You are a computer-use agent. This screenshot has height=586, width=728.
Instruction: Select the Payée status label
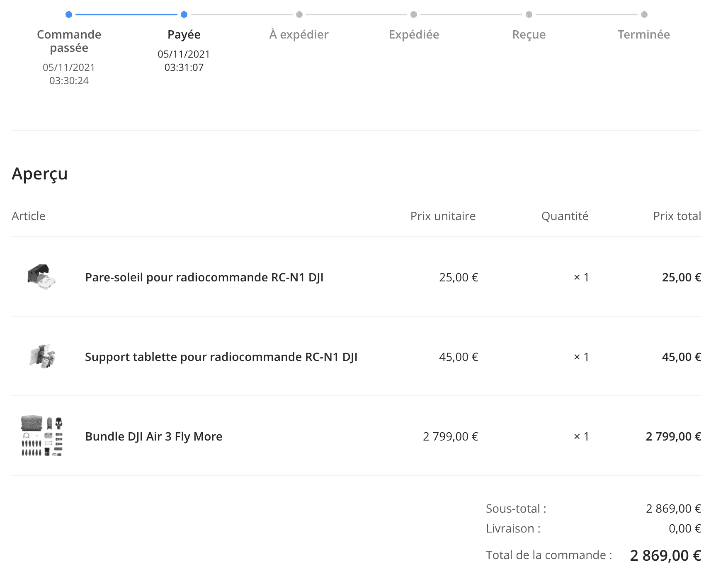click(184, 34)
